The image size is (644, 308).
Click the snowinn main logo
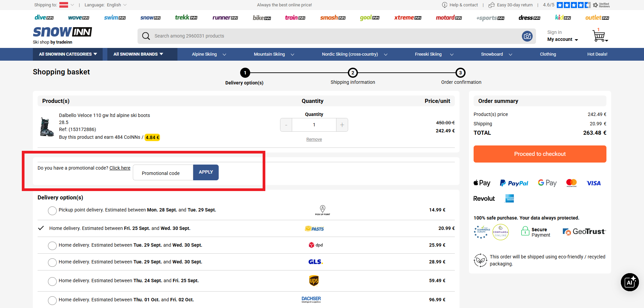pos(62,32)
